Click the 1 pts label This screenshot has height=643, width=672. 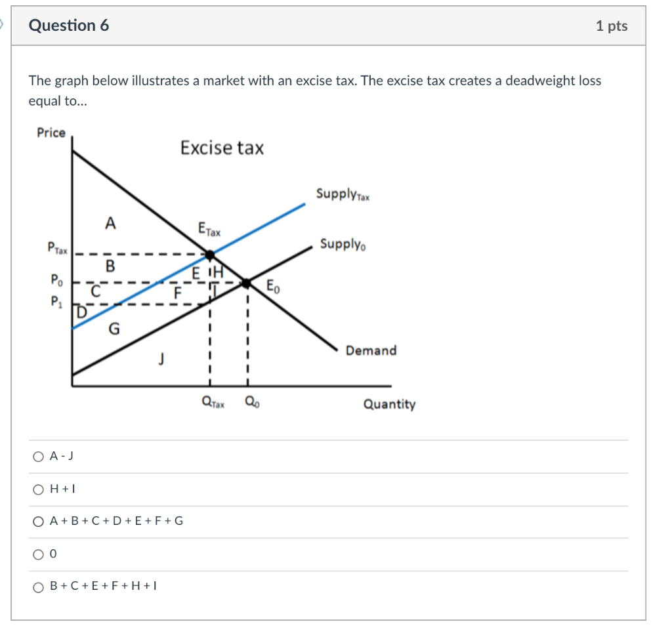pos(613,26)
